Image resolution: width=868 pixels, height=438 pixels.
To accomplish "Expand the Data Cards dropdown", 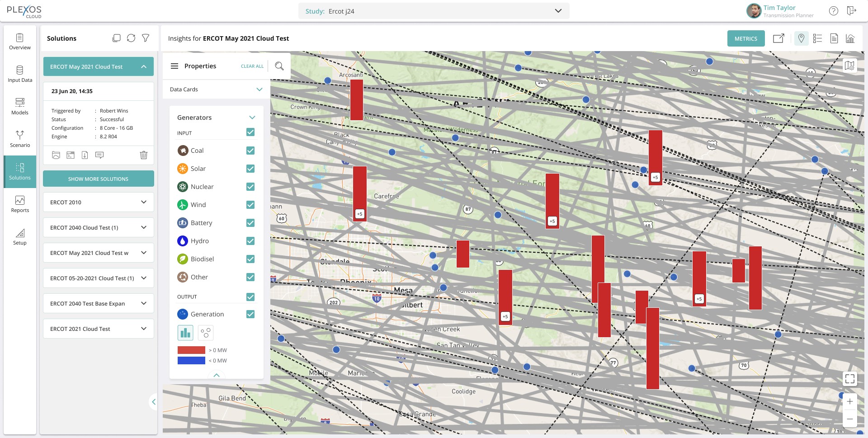I will pyautogui.click(x=217, y=89).
